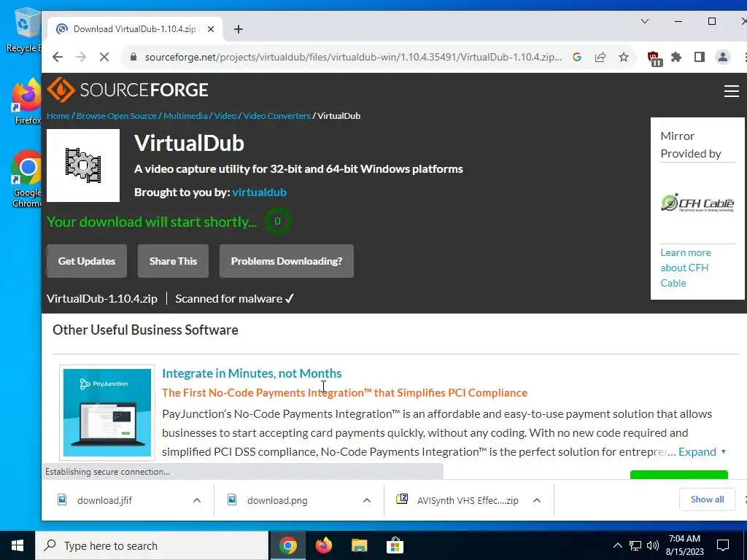
Task: Click the VirtualDub project logo thumbnail
Action: click(x=83, y=166)
